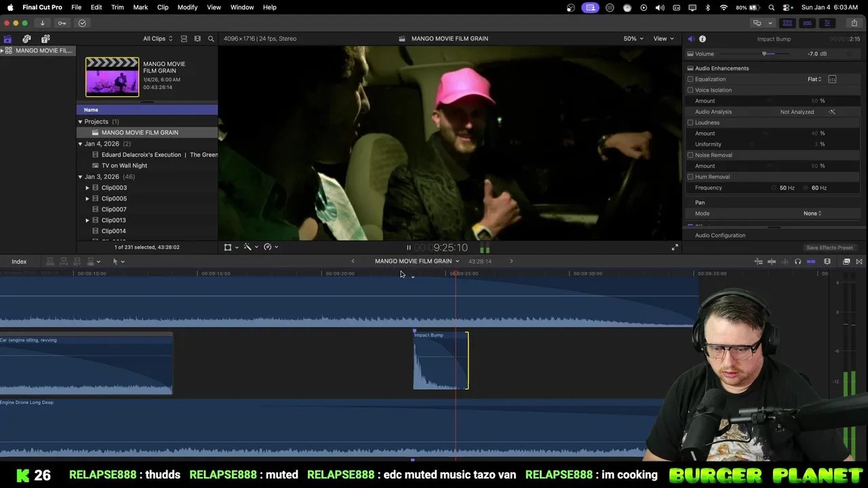Toggle clip appearance filmstrip/list icon
The width and height of the screenshot is (868, 488).
(x=185, y=39)
